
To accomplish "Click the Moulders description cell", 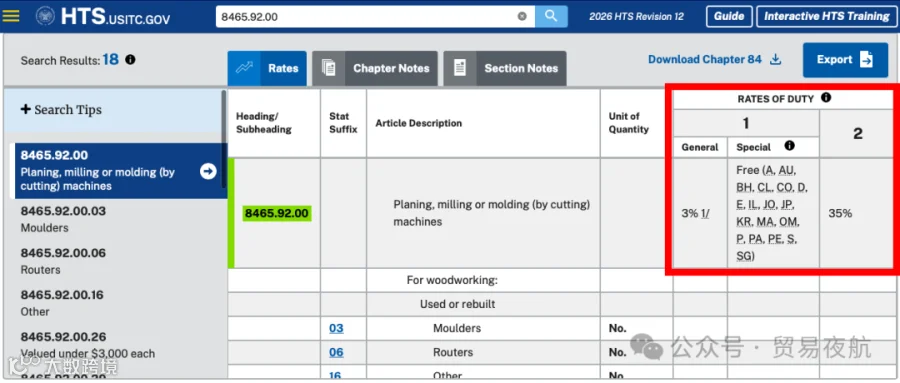I will [483, 328].
